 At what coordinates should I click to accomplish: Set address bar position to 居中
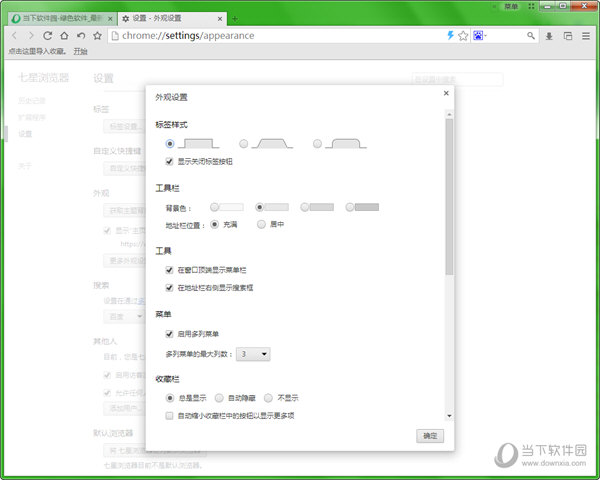coord(261,224)
